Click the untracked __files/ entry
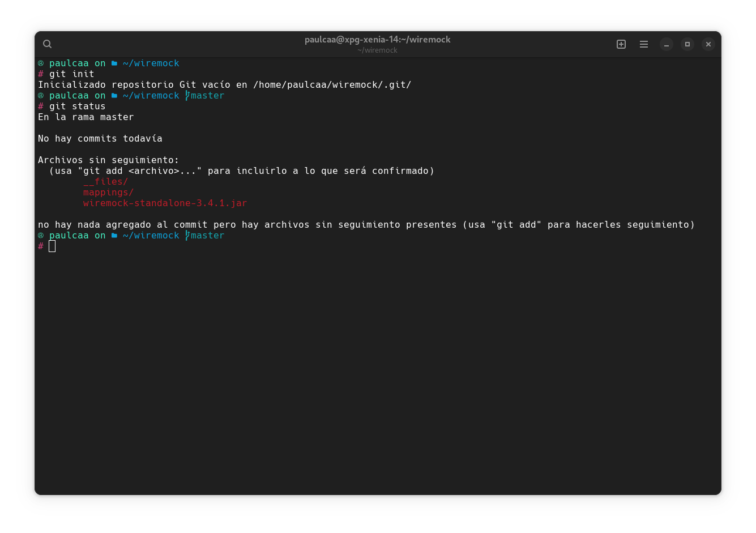Viewport: 756px width, 533px height. [x=105, y=182]
